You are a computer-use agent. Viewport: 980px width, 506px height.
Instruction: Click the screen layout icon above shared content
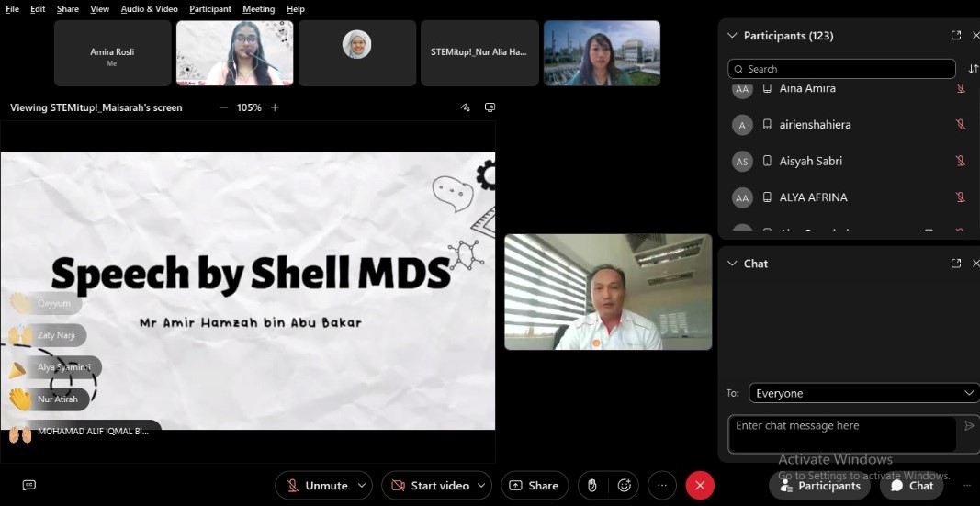(x=490, y=107)
